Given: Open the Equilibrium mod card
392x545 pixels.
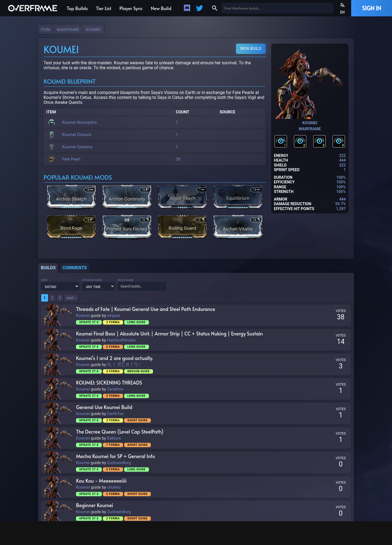Looking at the screenshot, I should (x=238, y=197).
